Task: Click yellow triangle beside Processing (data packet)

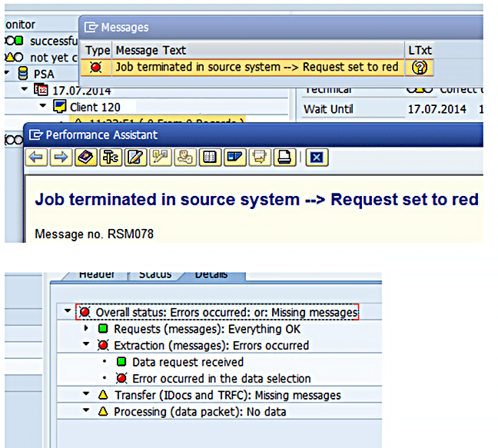Action: tap(103, 411)
